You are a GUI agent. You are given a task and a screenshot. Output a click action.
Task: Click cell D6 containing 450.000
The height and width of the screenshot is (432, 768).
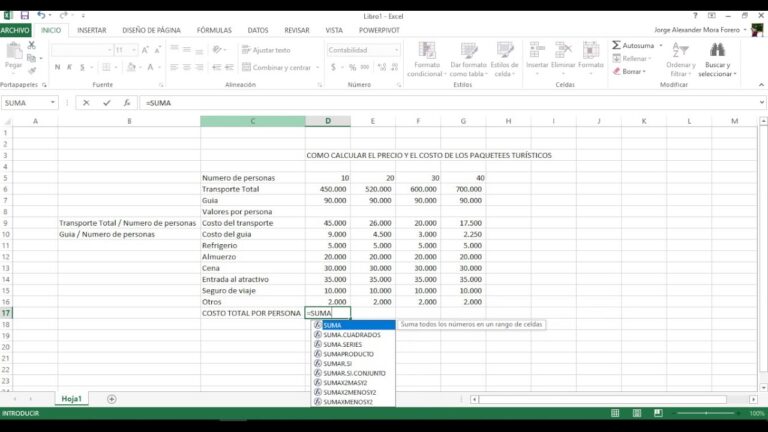(x=327, y=189)
